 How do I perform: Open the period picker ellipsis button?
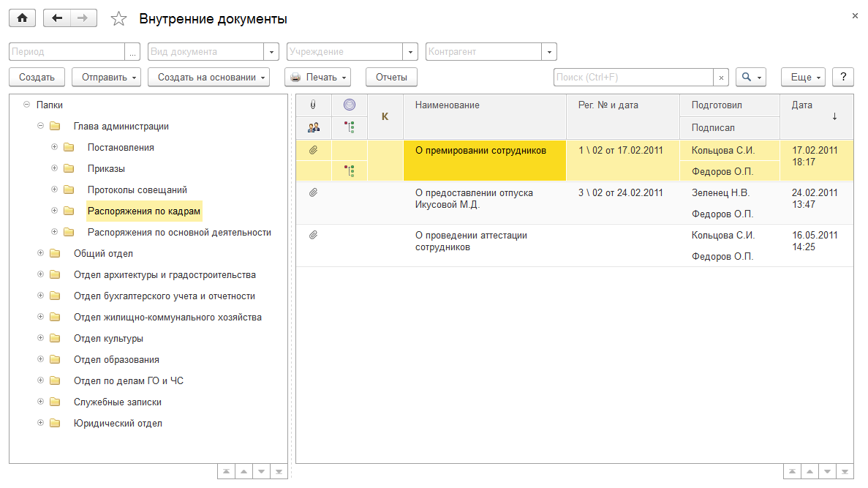[x=132, y=51]
